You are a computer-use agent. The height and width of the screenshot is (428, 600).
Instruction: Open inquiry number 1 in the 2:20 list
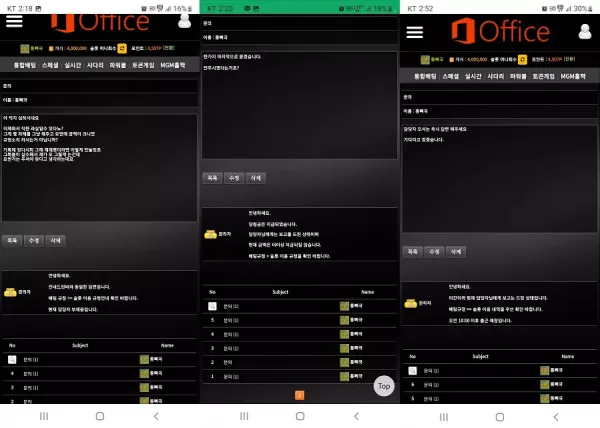[300, 376]
